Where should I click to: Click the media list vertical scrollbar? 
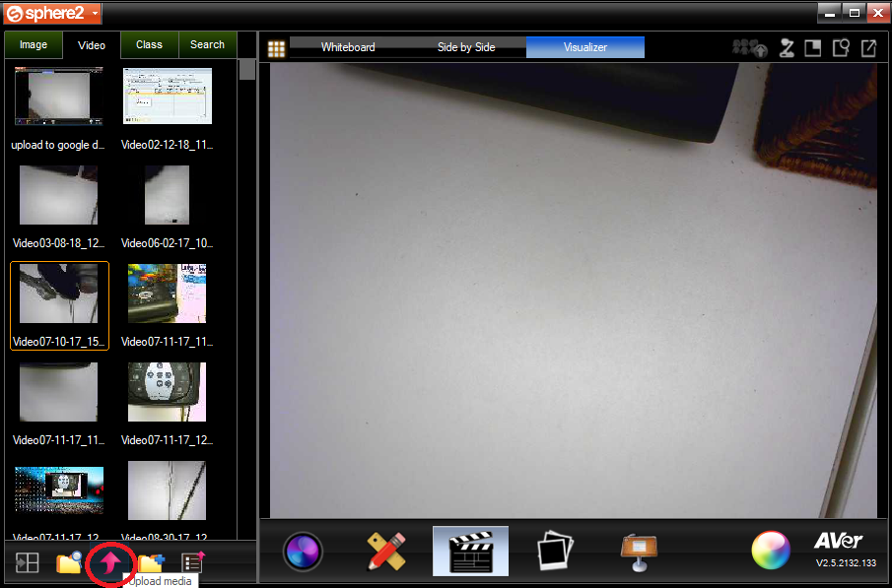[246, 295]
